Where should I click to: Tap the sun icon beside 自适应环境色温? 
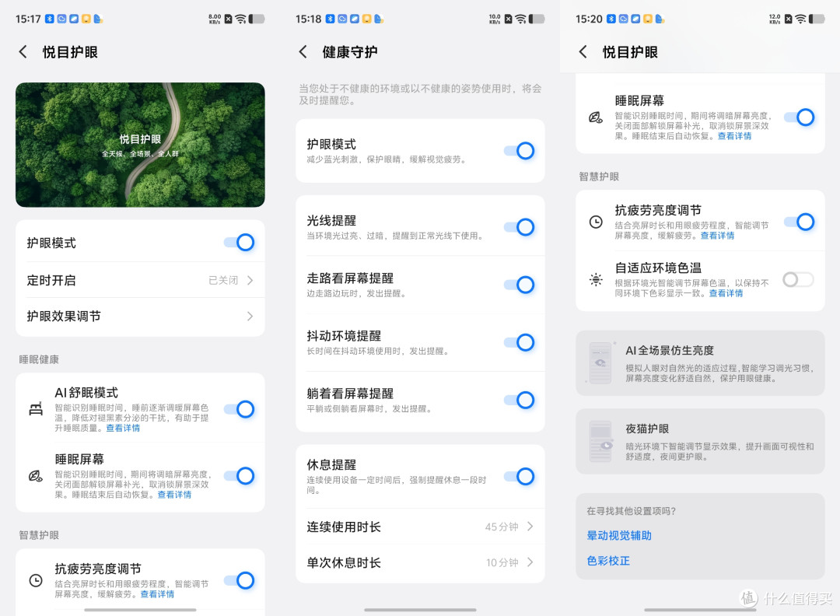tap(596, 279)
